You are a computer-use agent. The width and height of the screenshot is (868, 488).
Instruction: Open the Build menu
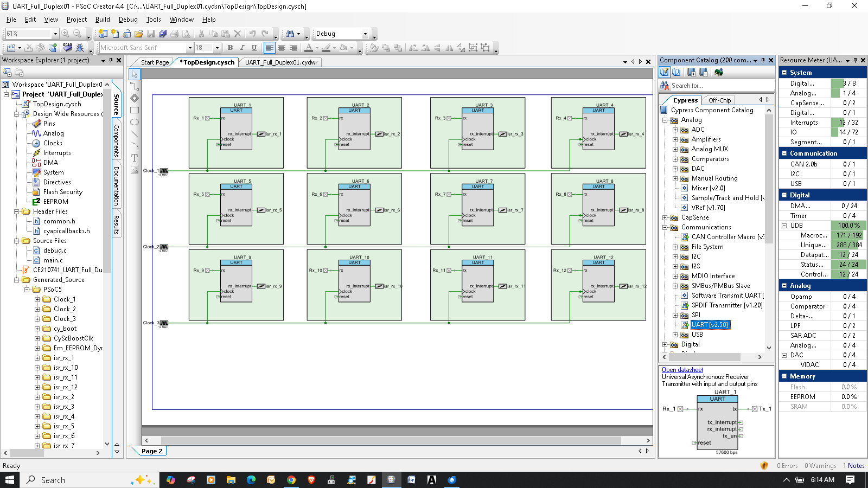click(x=103, y=20)
